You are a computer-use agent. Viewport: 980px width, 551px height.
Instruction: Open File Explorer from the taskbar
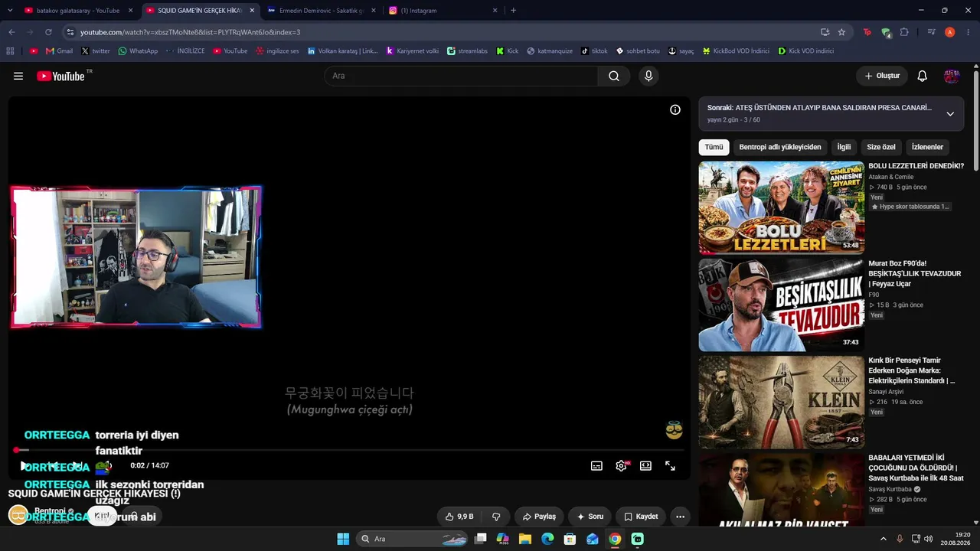click(x=525, y=539)
